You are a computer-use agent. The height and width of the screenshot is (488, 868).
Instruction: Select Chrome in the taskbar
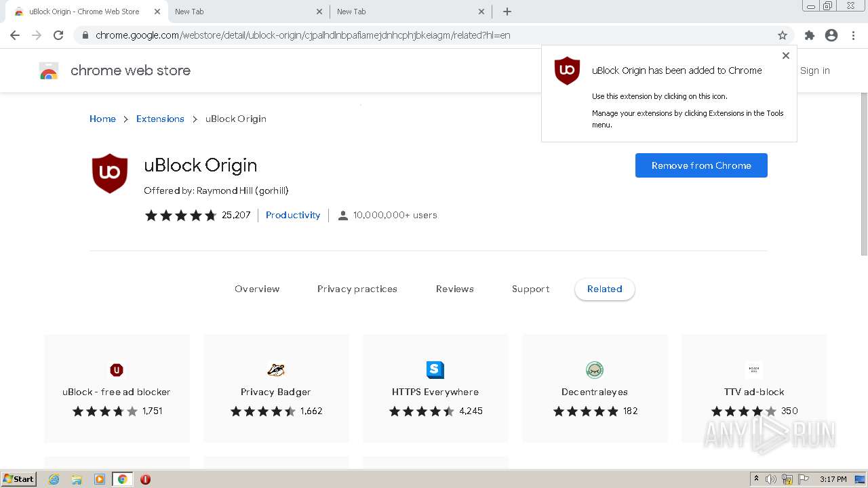tap(123, 479)
